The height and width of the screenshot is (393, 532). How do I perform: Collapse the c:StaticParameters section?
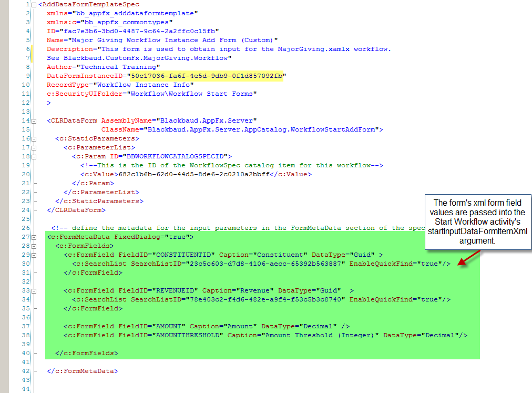[34, 138]
